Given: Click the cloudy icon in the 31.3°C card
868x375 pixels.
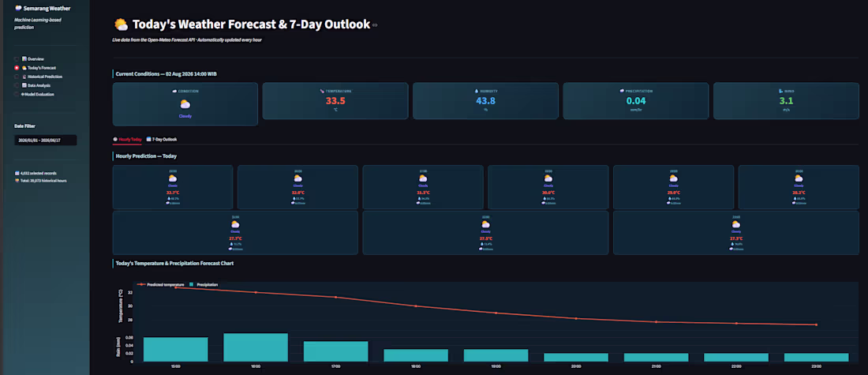Looking at the screenshot, I should 423,179.
